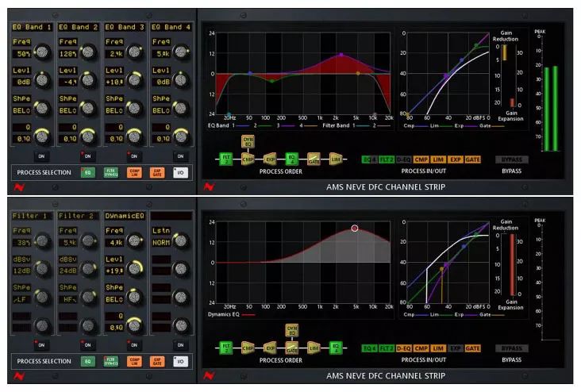The height and width of the screenshot is (392, 581).
Task: Grab the circled Dynamics EQ node on the red curve
Action: [355, 229]
